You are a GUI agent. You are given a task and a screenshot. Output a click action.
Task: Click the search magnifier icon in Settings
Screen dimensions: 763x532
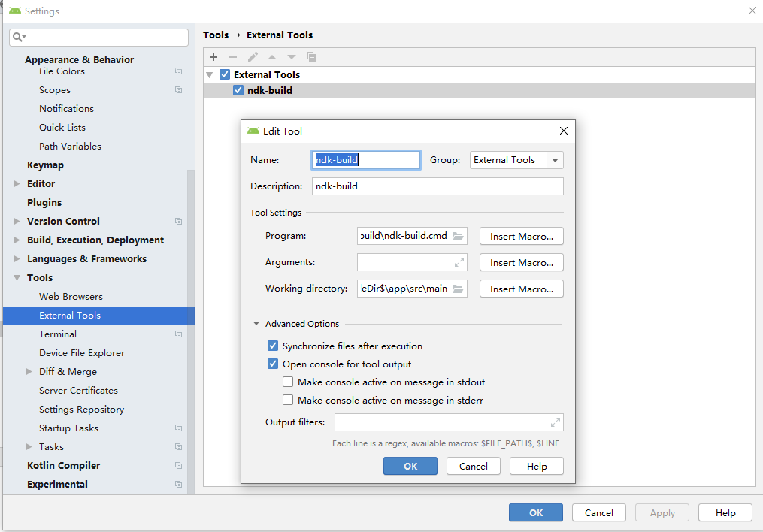pos(19,37)
